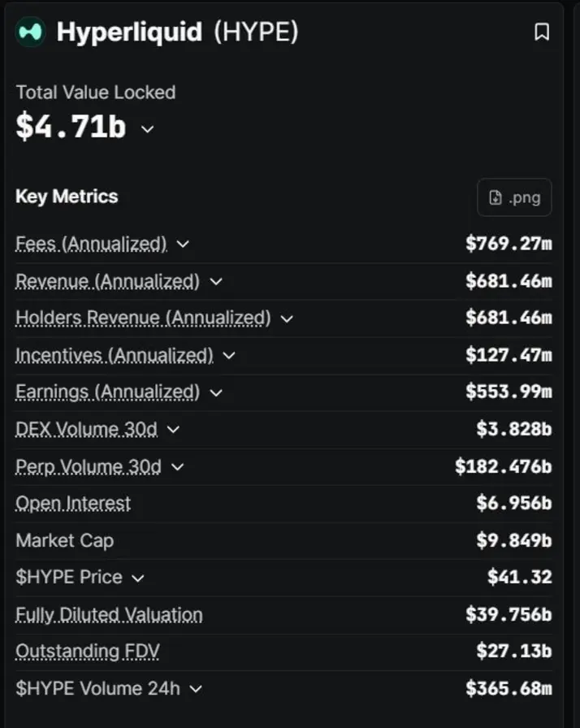Click the Fully Diluted Valuation label
The image size is (580, 728).
(x=109, y=615)
